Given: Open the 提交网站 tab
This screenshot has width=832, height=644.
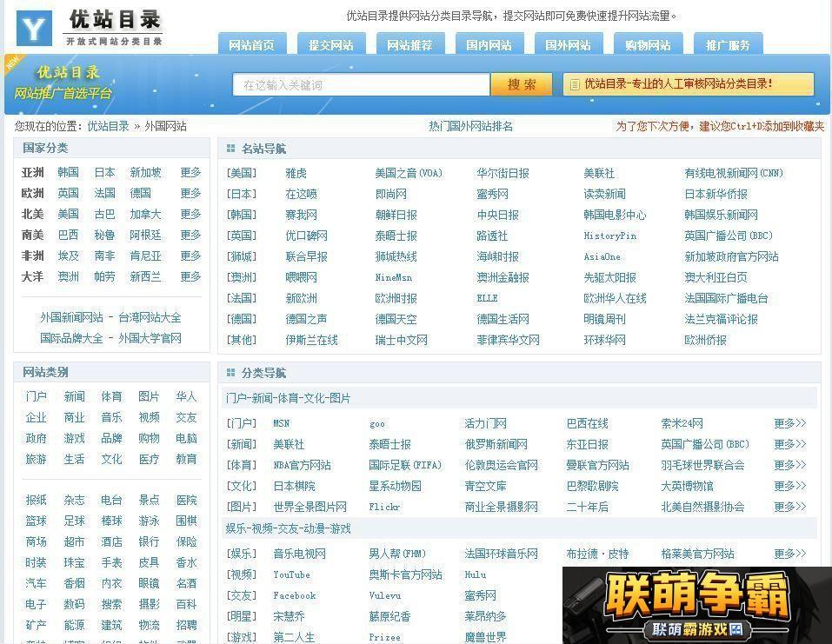Looking at the screenshot, I should [x=331, y=44].
